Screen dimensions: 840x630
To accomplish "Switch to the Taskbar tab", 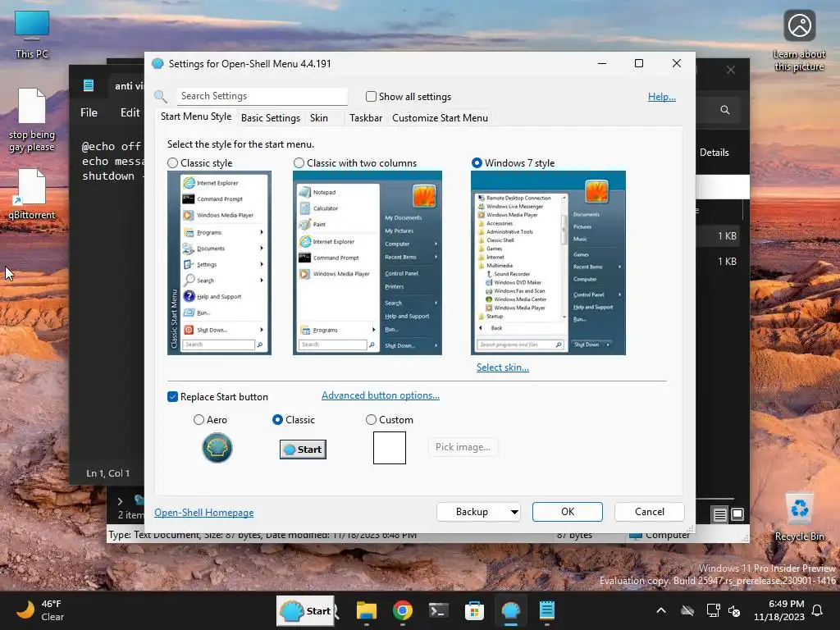I will click(366, 118).
